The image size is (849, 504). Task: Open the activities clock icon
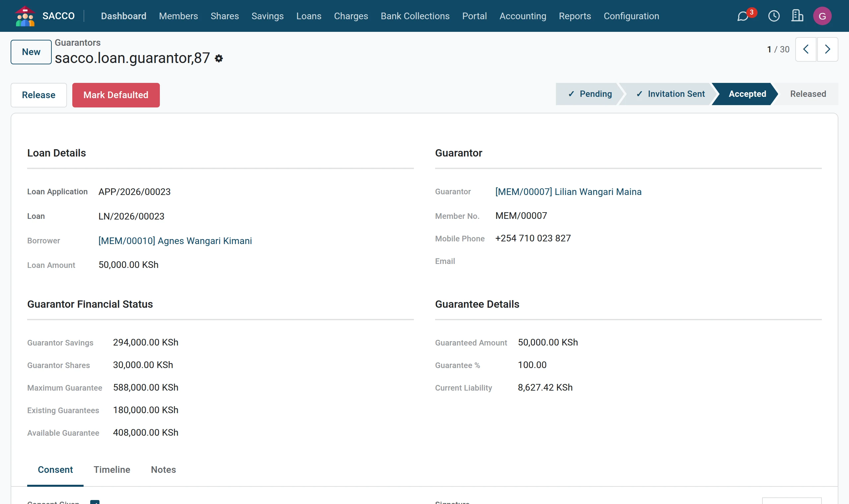pos(774,16)
